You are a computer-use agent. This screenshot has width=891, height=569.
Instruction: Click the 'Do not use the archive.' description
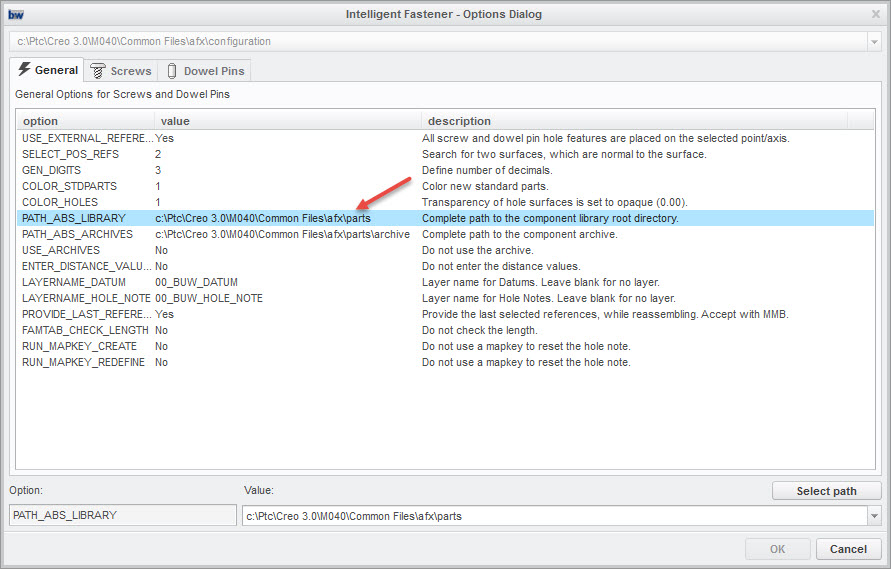[478, 250]
